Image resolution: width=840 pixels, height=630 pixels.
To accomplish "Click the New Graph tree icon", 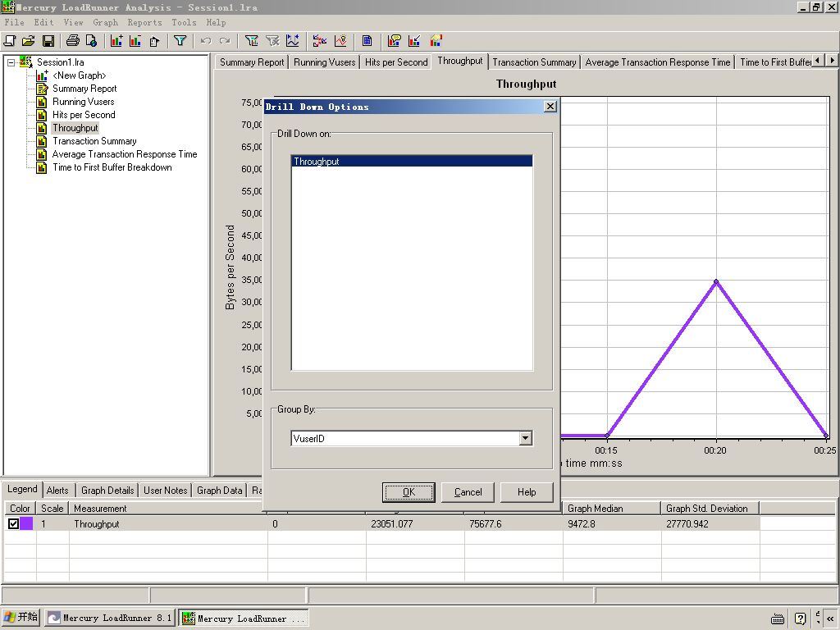I will (x=42, y=75).
